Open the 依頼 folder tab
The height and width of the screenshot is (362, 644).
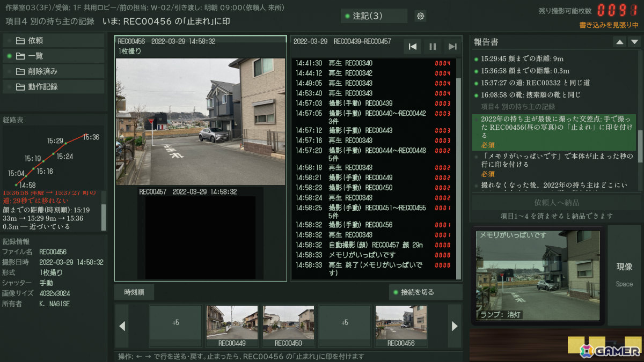(54, 41)
